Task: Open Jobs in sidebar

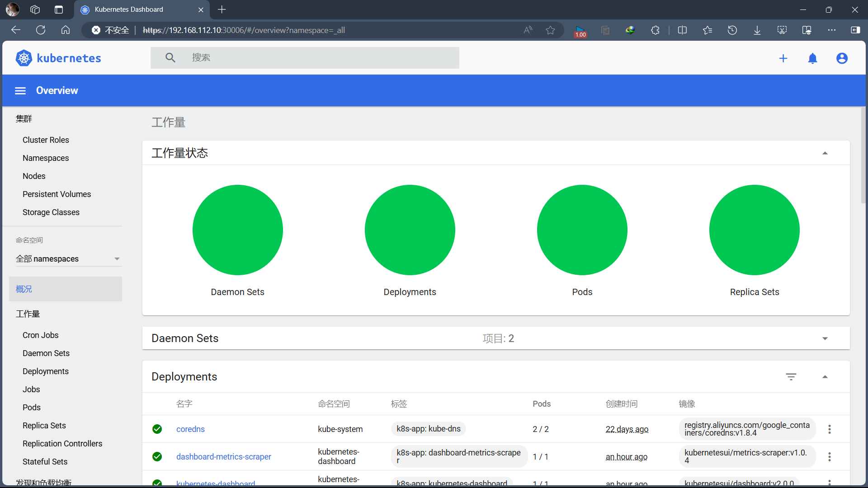Action: click(31, 389)
